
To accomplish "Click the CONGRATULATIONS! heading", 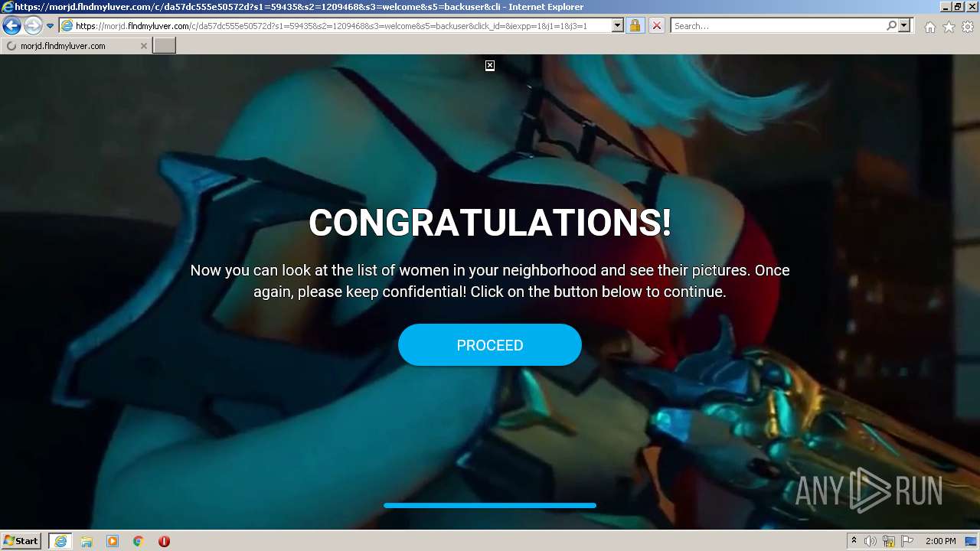I will tap(490, 223).
